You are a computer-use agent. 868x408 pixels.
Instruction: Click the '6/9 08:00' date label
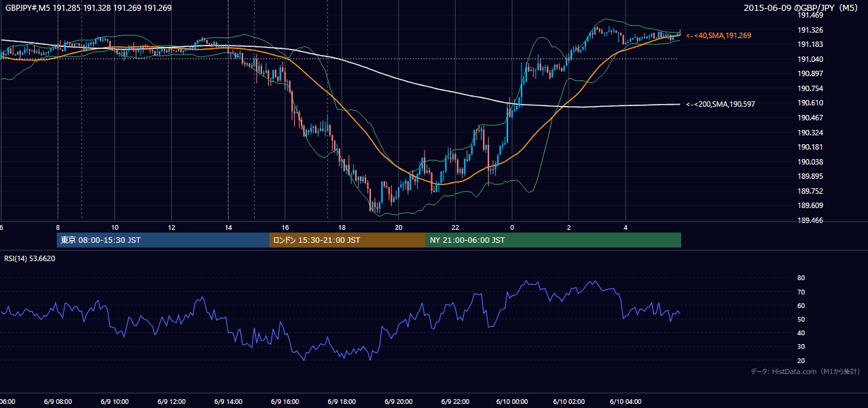[57, 401]
